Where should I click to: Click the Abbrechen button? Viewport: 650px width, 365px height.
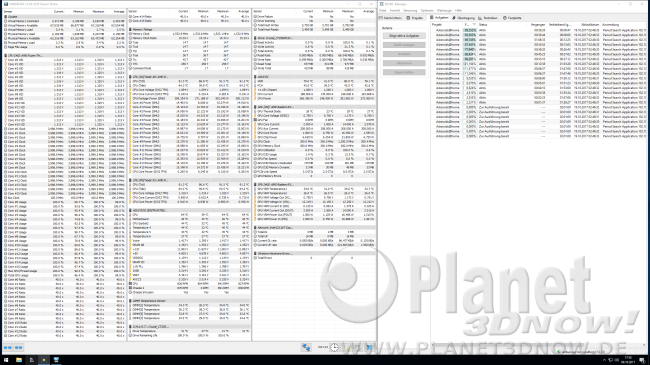pos(404,63)
